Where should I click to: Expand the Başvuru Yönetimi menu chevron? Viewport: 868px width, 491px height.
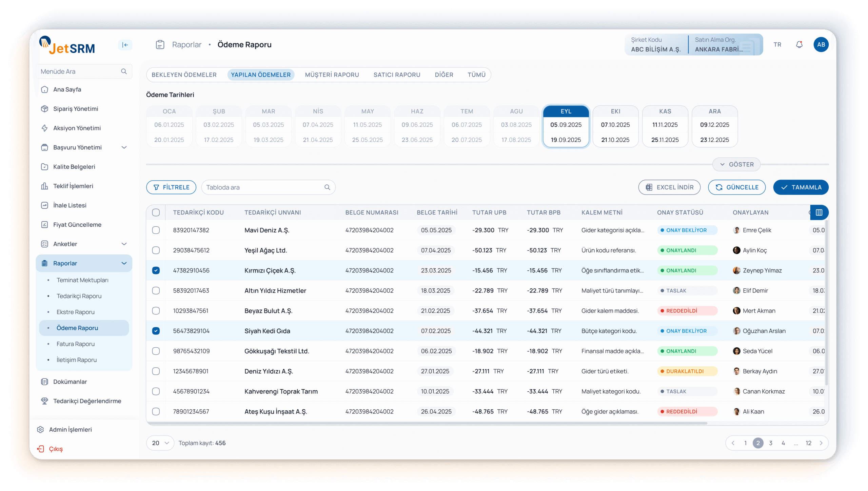[x=124, y=147]
